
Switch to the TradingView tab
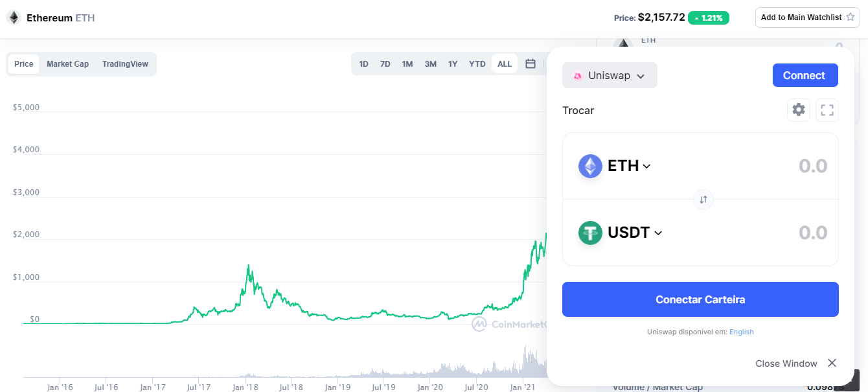pos(125,64)
